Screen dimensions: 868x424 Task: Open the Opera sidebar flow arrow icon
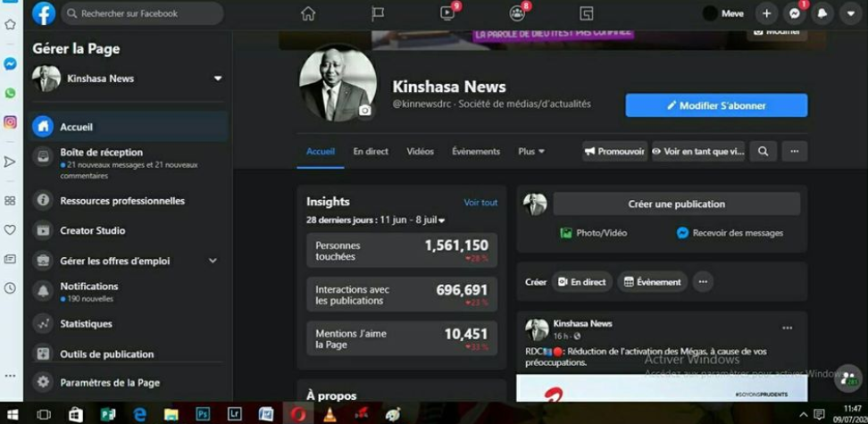pyautogui.click(x=10, y=162)
